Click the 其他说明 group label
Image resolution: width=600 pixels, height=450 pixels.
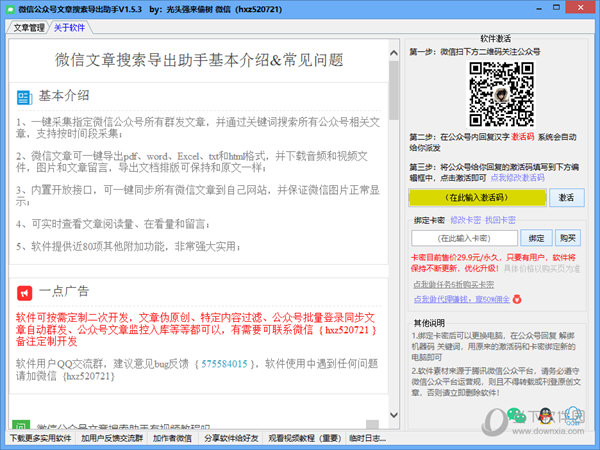coord(429,323)
